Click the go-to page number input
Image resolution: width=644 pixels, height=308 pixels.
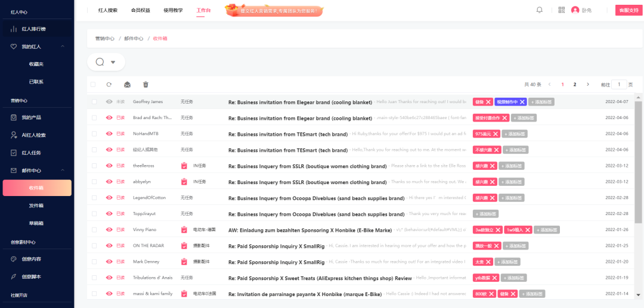(619, 85)
